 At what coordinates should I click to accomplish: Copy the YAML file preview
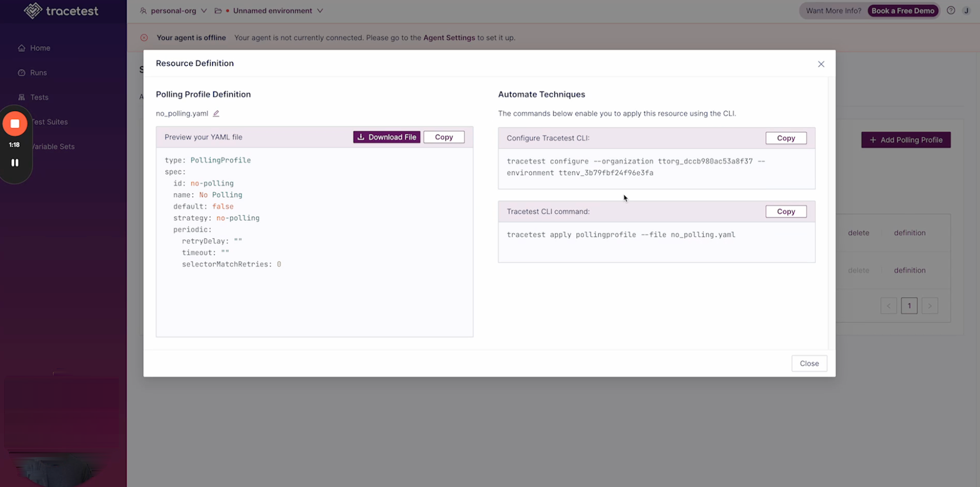click(444, 137)
